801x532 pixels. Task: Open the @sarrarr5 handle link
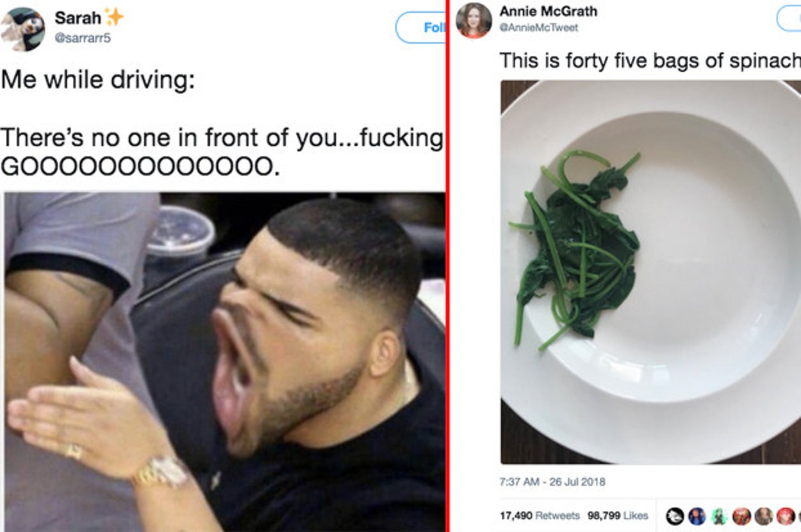click(83, 38)
